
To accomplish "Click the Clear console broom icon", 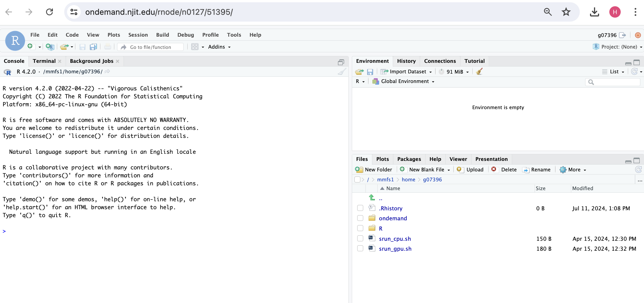I will click(x=342, y=72).
